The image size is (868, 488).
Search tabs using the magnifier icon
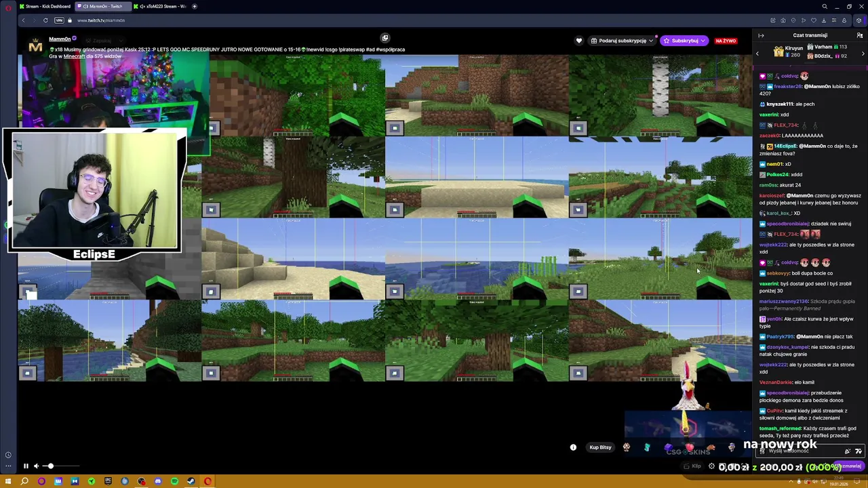click(x=825, y=6)
